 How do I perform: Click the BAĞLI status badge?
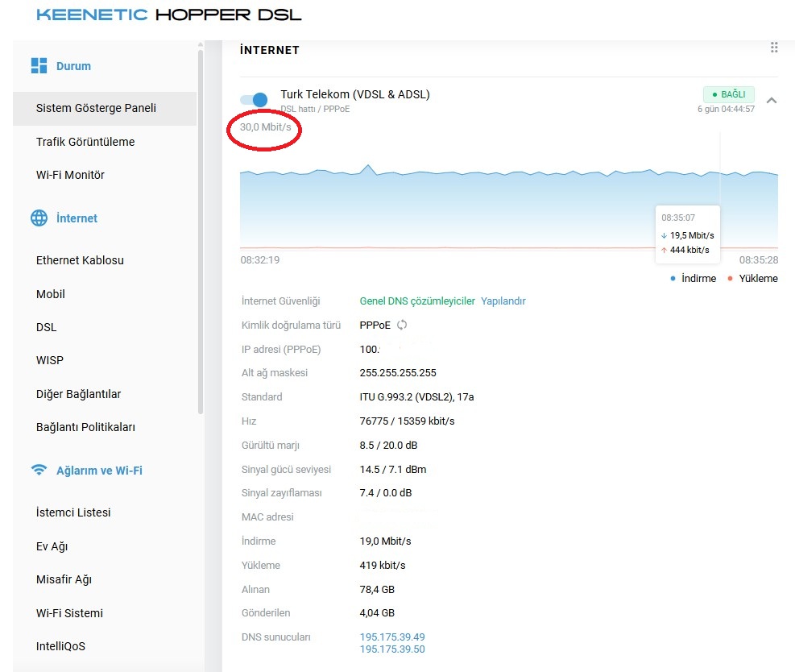729,94
